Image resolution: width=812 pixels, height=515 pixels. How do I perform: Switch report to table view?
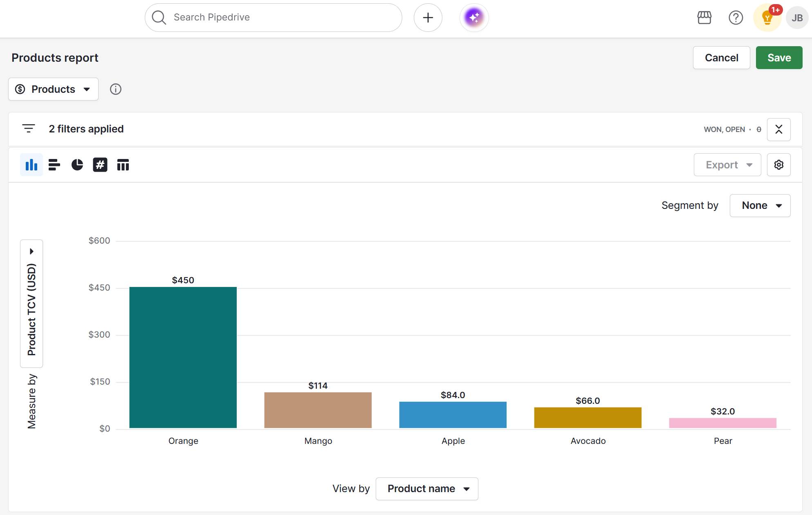pyautogui.click(x=123, y=165)
